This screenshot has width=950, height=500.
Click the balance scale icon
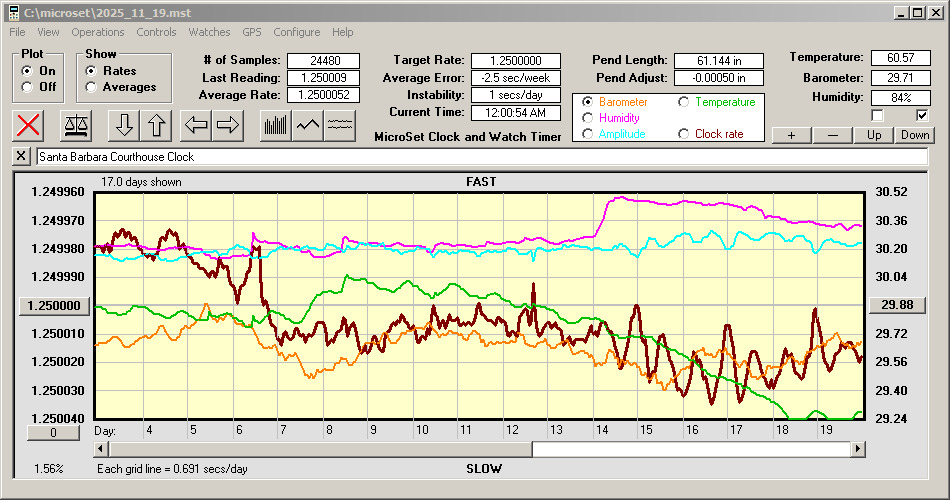click(75, 125)
